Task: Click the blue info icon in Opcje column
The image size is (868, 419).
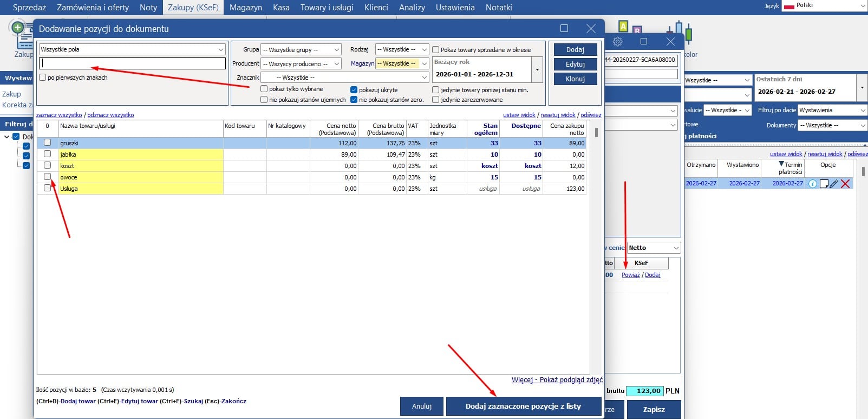Action: click(x=812, y=184)
